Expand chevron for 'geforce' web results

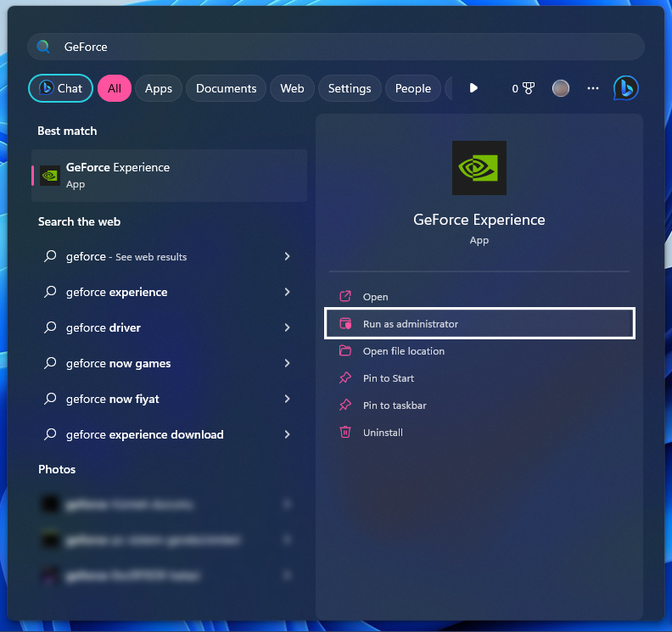[287, 256]
